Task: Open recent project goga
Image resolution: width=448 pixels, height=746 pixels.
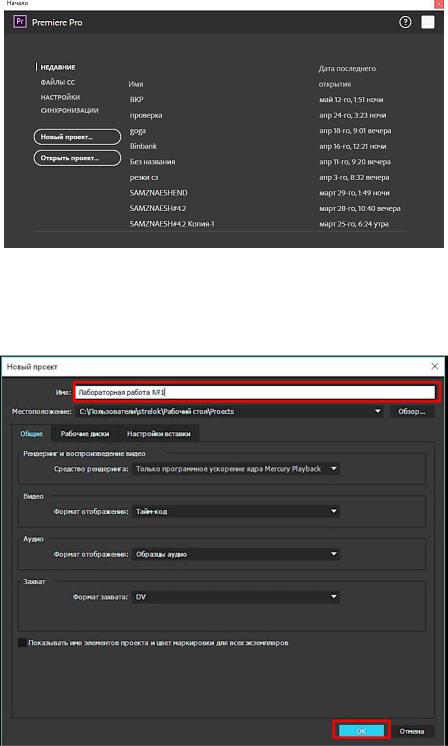Action: tap(138, 130)
